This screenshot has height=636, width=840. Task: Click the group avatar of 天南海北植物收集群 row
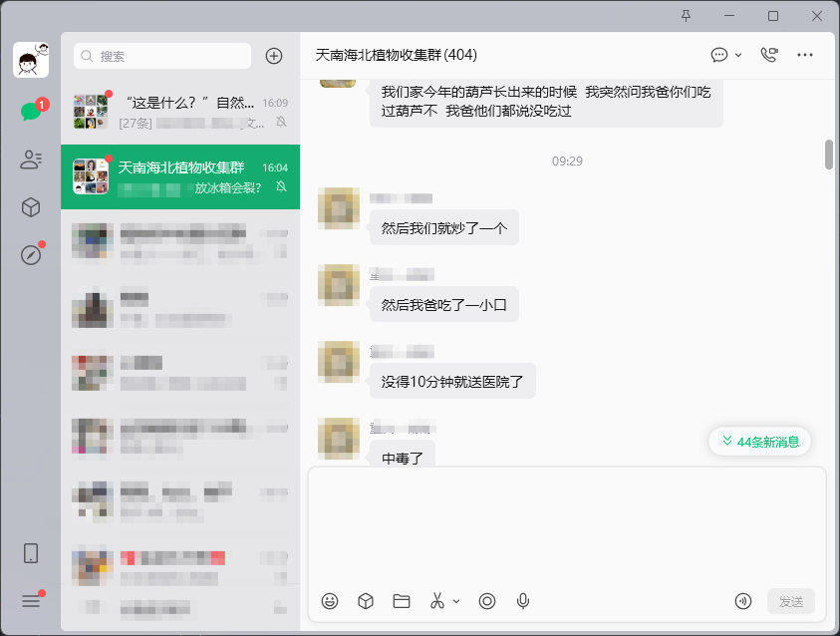coord(91,176)
